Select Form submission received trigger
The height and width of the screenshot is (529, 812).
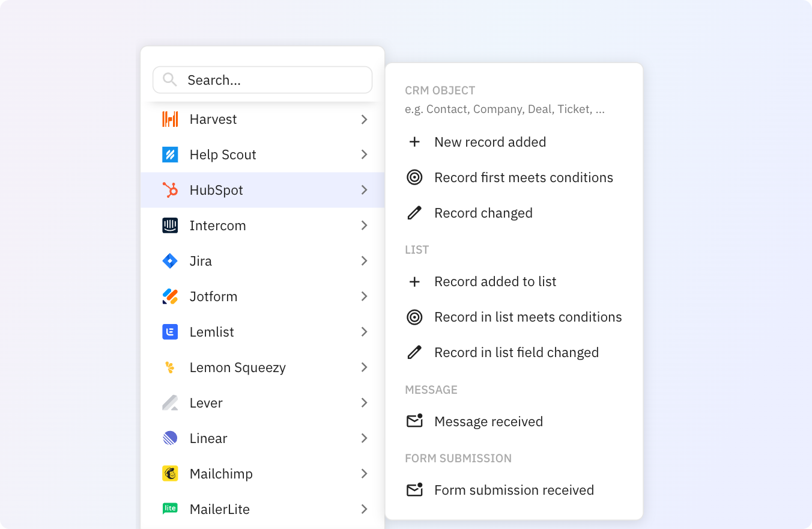click(x=514, y=489)
